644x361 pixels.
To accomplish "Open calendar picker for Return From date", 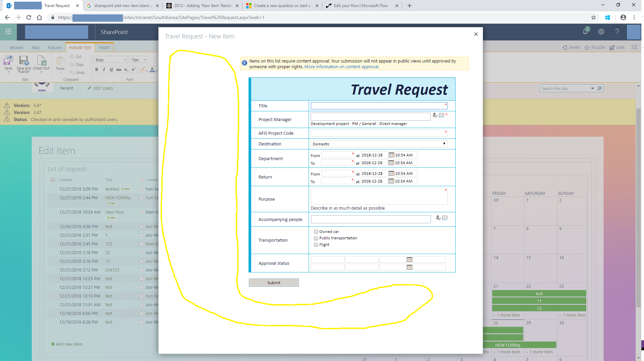I will 391,173.
